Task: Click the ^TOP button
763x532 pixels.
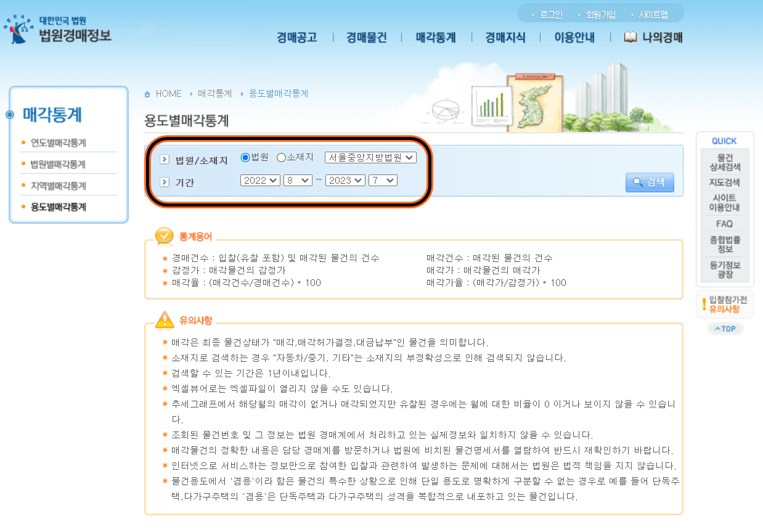Action: pos(725,329)
